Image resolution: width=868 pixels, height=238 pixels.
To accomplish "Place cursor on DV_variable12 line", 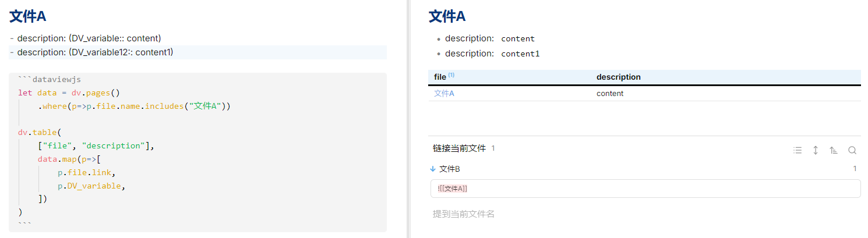I will 93,52.
